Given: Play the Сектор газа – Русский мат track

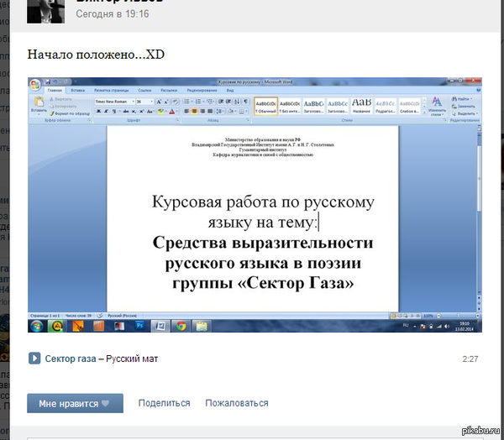Looking at the screenshot, I should click(x=35, y=359).
